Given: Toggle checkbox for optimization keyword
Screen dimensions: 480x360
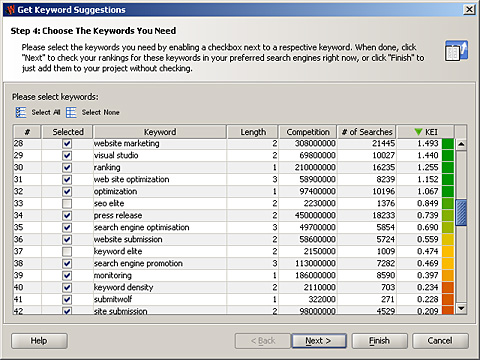Looking at the screenshot, I should (67, 192).
